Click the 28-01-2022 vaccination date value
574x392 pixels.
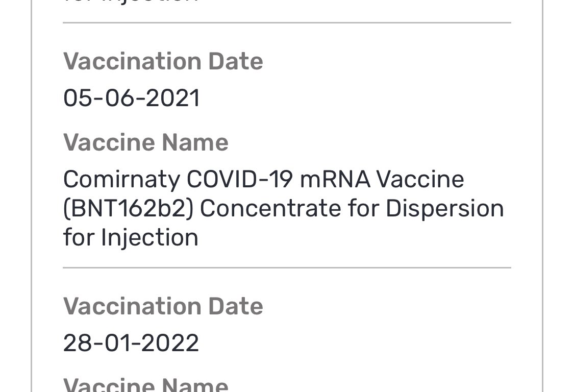pyautogui.click(x=131, y=343)
